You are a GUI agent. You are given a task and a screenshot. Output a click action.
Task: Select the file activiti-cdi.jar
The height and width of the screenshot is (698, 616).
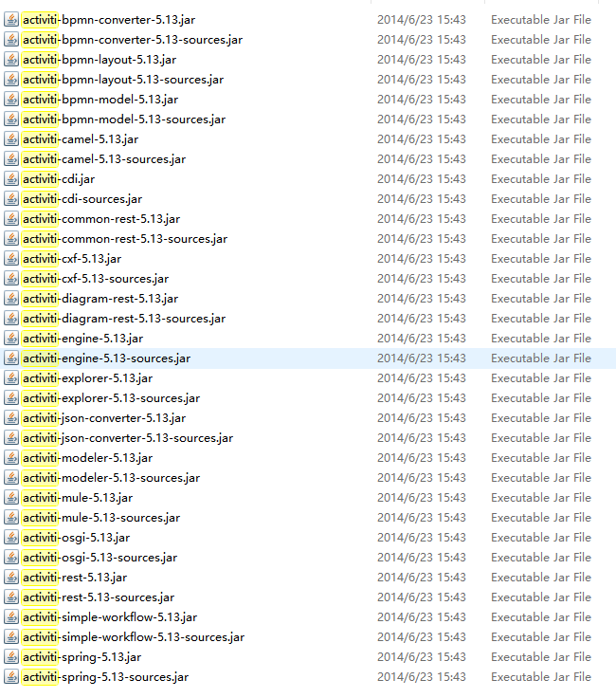59,179
